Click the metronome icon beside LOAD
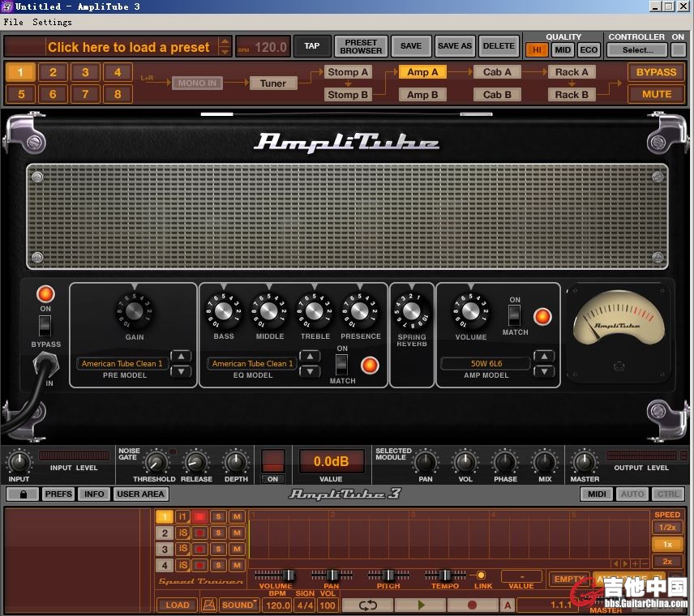Screen dimensions: 694x616 coord(208,605)
